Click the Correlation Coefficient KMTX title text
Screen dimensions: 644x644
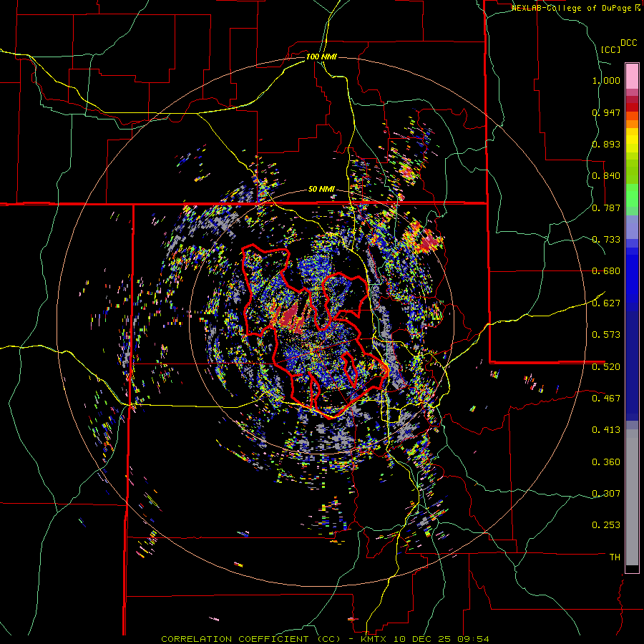tap(325, 639)
